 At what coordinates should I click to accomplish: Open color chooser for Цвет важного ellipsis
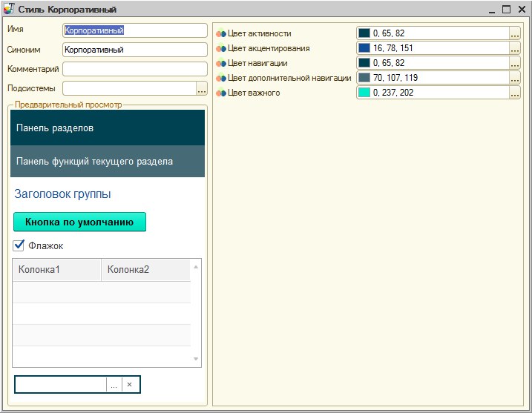[x=515, y=93]
